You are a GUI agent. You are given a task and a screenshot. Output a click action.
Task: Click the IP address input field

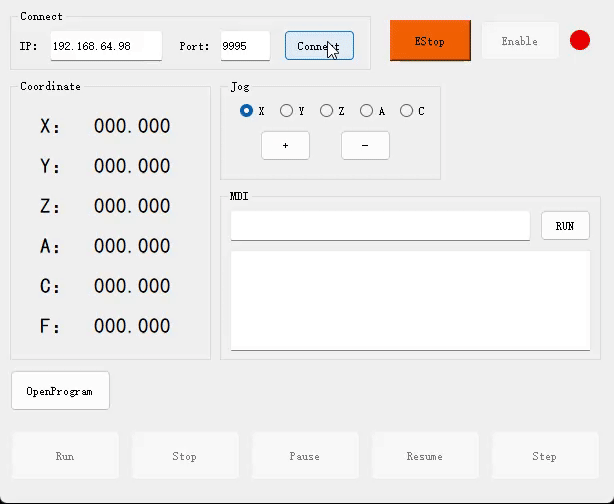[x=105, y=46]
